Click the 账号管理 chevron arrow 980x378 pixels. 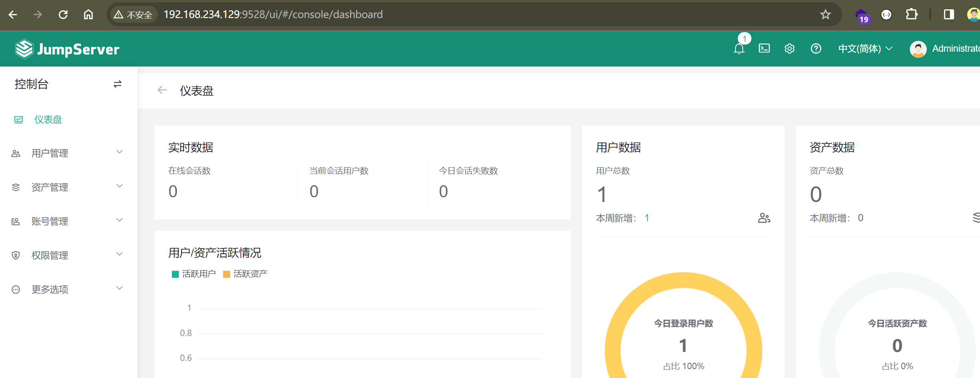click(x=119, y=220)
